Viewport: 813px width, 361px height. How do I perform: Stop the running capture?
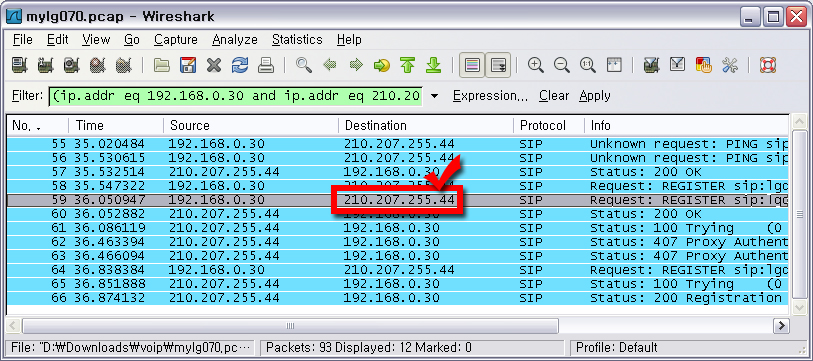coord(97,65)
